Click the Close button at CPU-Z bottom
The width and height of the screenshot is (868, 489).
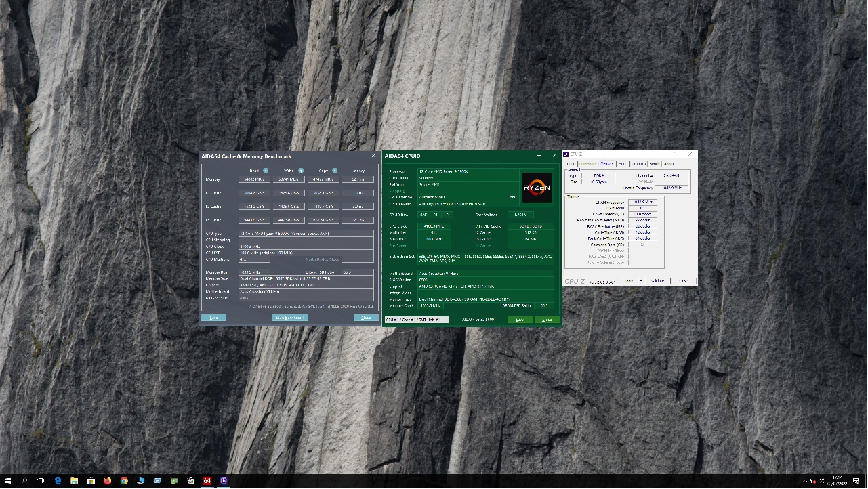(683, 281)
